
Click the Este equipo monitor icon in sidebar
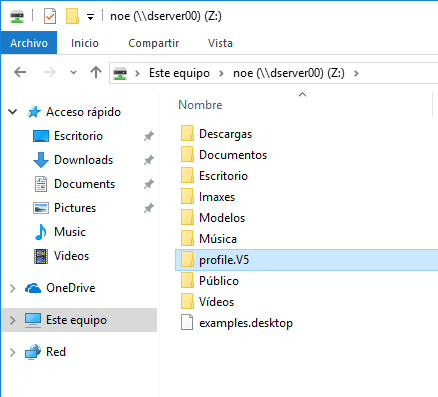click(x=33, y=320)
